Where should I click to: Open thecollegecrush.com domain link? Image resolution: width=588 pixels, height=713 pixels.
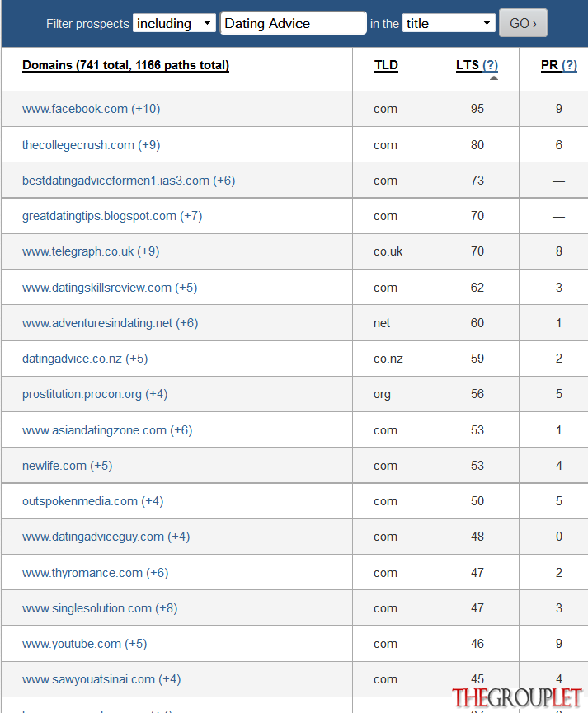[91, 145]
